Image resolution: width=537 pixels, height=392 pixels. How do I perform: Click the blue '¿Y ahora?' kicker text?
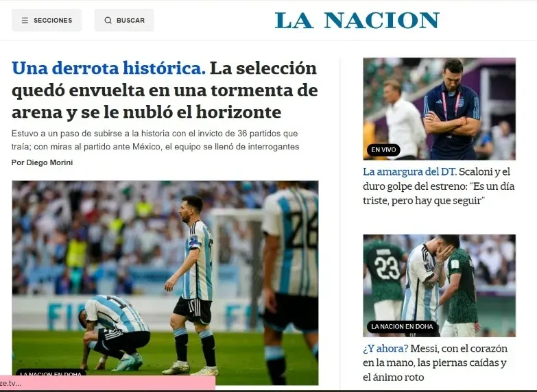click(385, 349)
